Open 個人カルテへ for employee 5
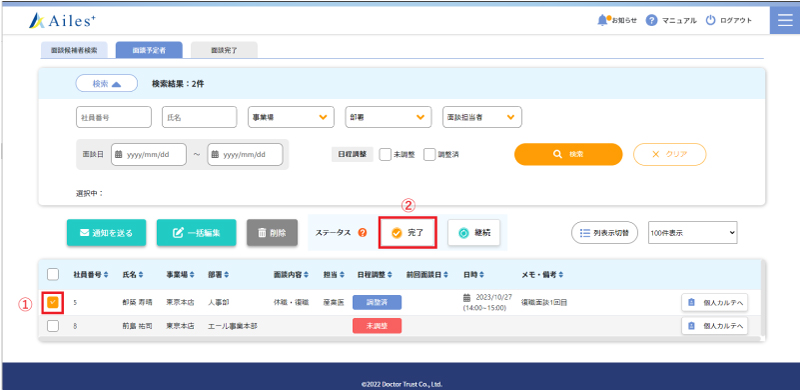This screenshot has height=390, width=800. pos(715,302)
